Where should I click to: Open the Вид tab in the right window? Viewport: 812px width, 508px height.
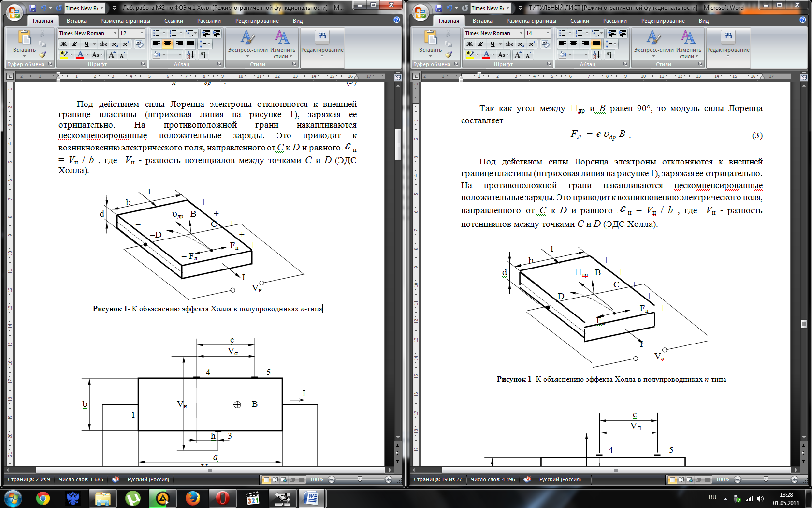coord(704,21)
